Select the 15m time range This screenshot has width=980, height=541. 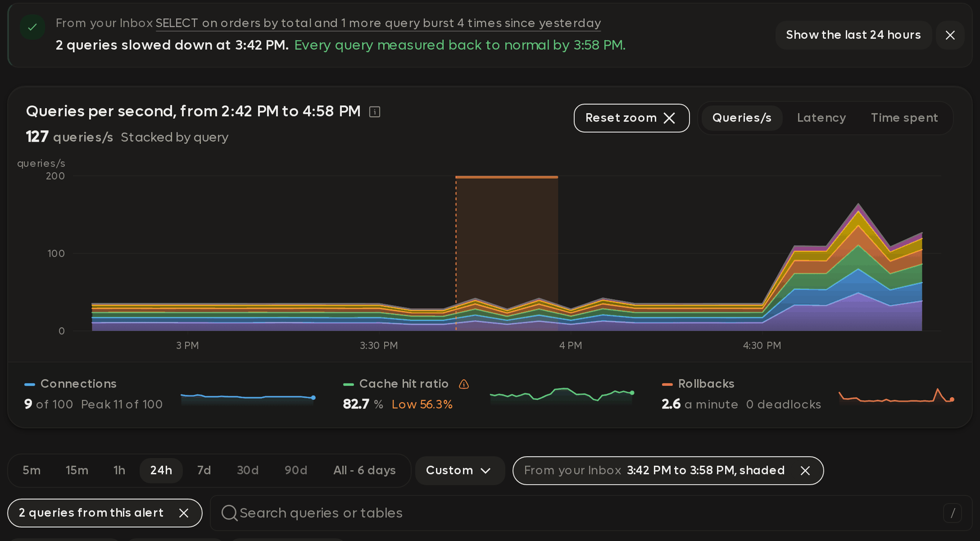77,471
